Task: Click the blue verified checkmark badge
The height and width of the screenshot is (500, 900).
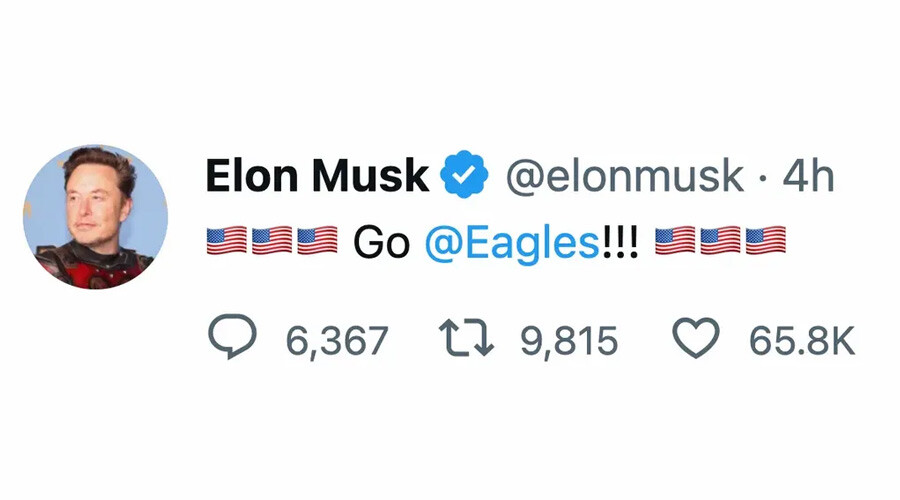Action: [465, 177]
